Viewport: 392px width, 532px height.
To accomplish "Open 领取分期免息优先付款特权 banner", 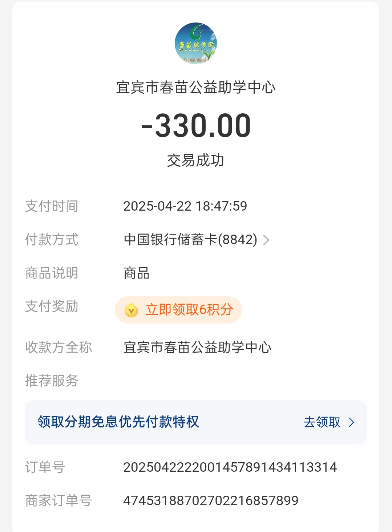I will click(x=196, y=422).
